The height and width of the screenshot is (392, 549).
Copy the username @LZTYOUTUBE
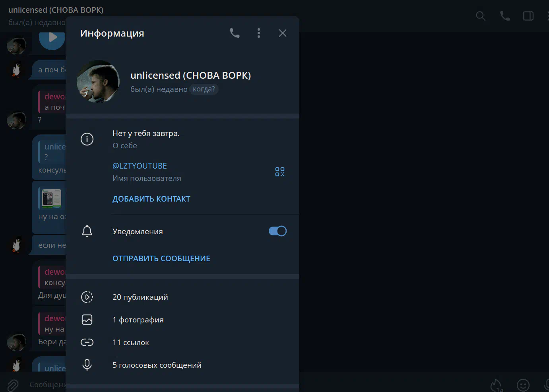[140, 166]
